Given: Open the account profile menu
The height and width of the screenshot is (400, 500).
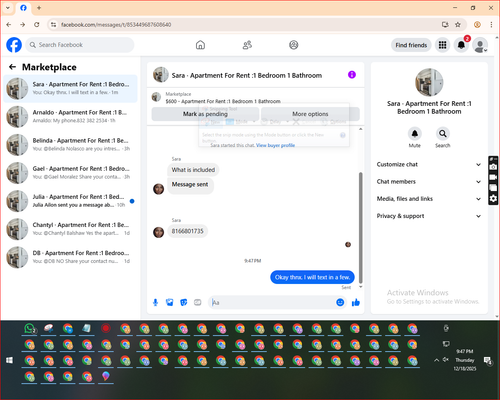Looking at the screenshot, I should point(480,45).
